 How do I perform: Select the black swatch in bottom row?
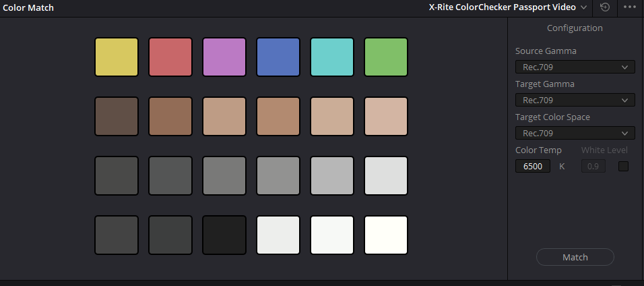224,235
